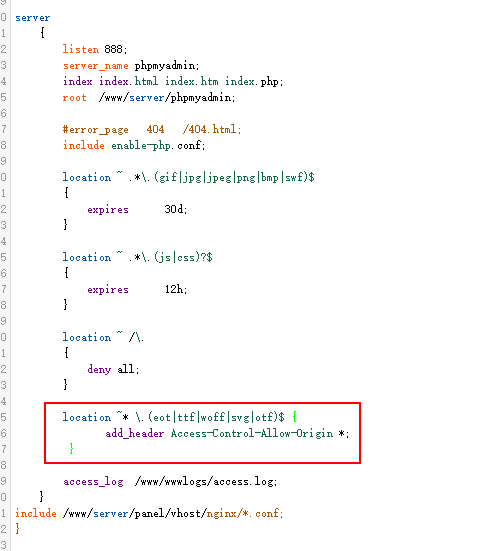Click 'include' on the vhost line

[36, 513]
